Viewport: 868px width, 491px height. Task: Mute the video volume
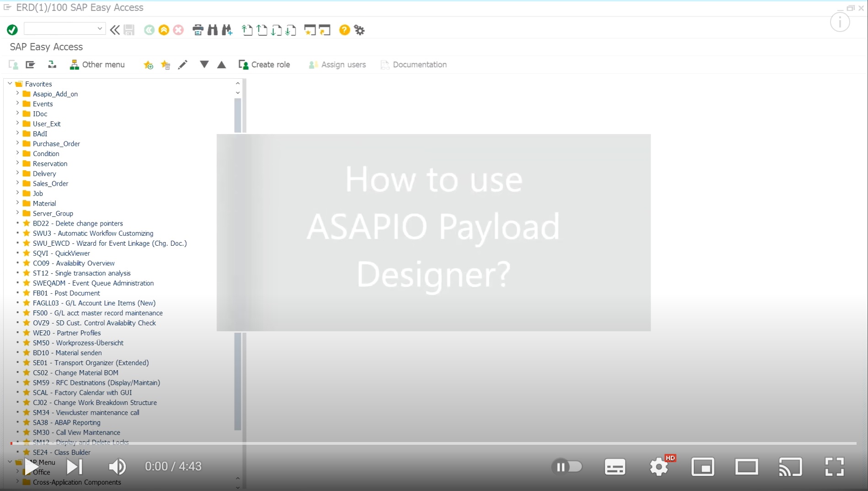pyautogui.click(x=118, y=466)
